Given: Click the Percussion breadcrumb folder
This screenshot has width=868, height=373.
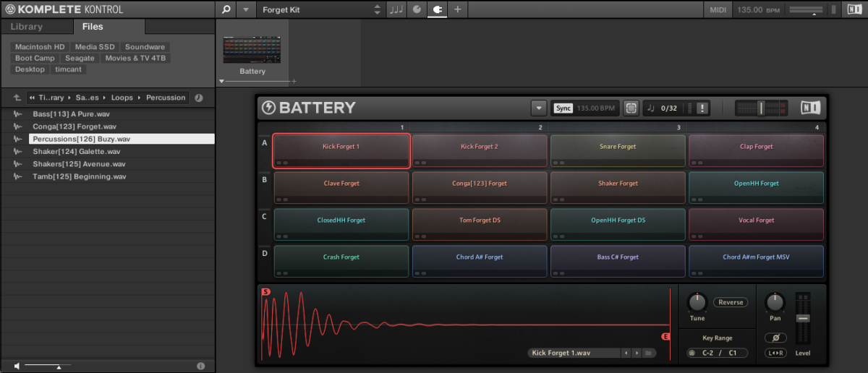Looking at the screenshot, I should [166, 98].
